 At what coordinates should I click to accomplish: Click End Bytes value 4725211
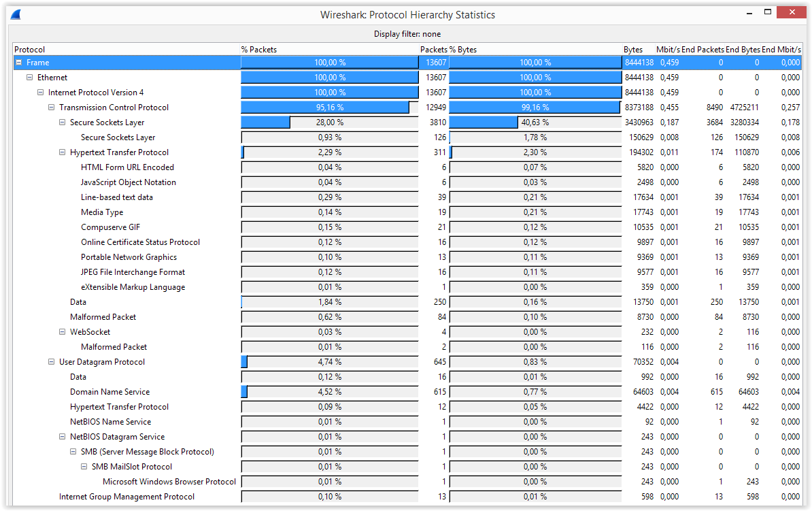[744, 108]
